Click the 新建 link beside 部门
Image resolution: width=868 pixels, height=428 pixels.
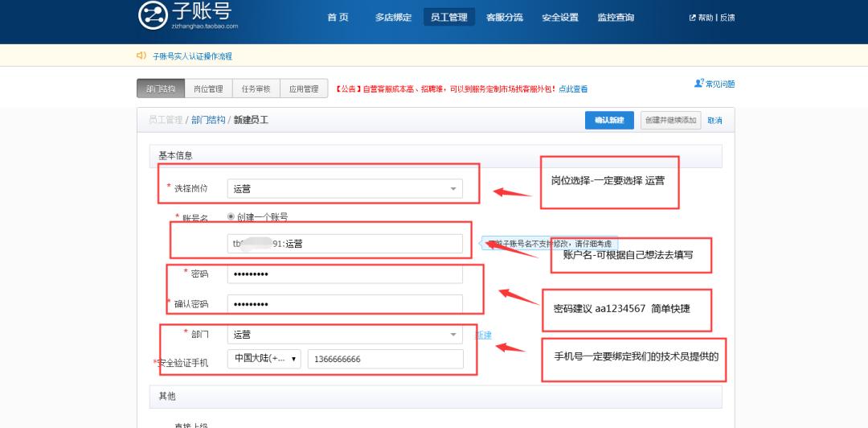483,335
